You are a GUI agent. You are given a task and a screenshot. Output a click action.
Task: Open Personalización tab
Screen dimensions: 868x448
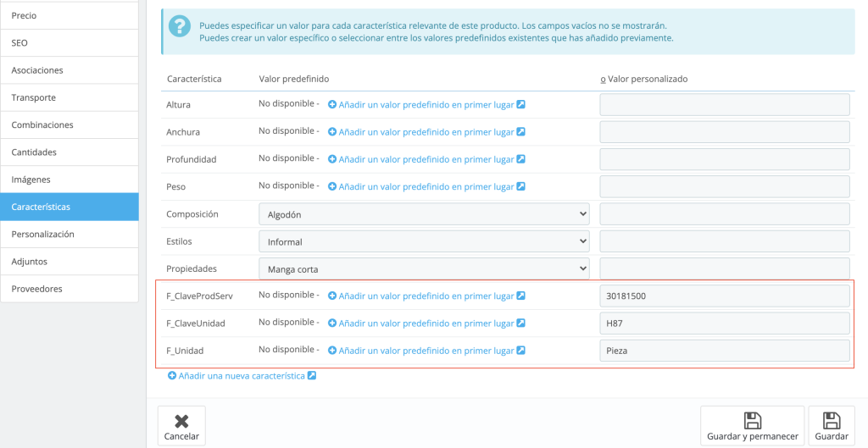[70, 234]
